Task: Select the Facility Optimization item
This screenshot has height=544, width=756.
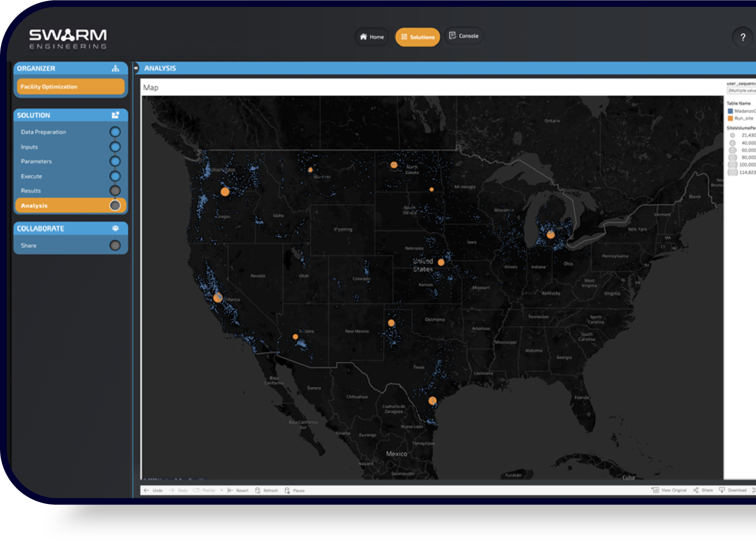Action: tap(71, 86)
